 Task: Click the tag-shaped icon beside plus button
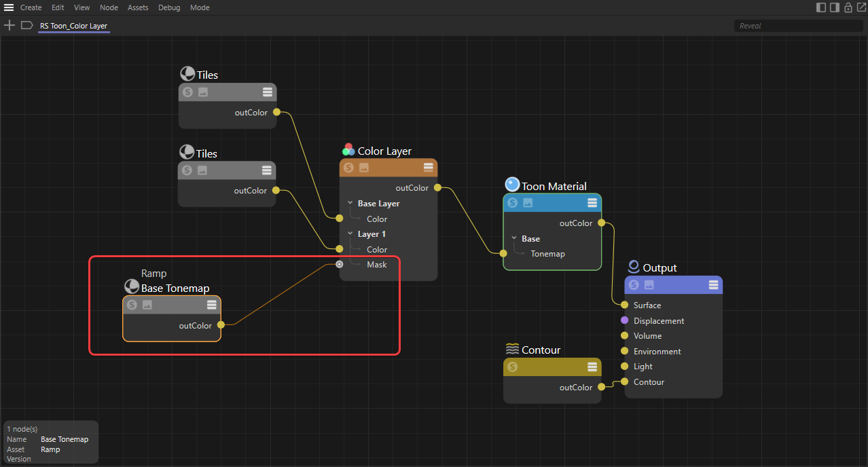pyautogui.click(x=26, y=25)
